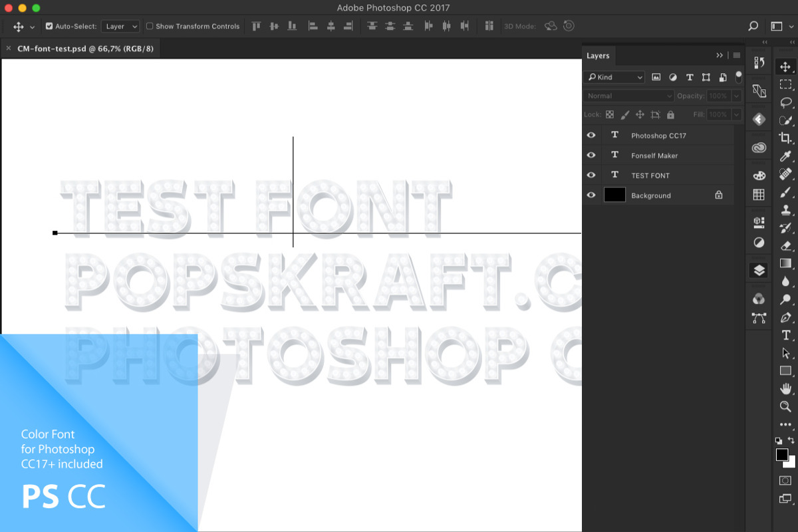Image resolution: width=798 pixels, height=532 pixels.
Task: Open the Normal blend mode dropdown
Action: pos(629,96)
